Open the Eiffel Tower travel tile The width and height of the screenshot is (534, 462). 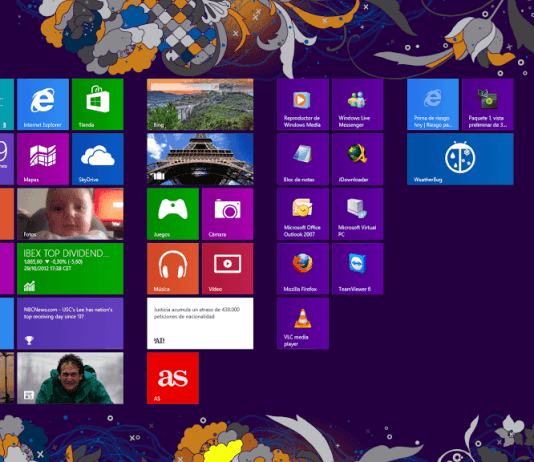(200, 159)
